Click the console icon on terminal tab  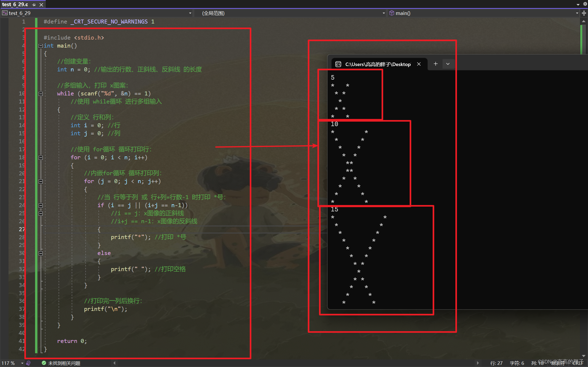tap(338, 64)
